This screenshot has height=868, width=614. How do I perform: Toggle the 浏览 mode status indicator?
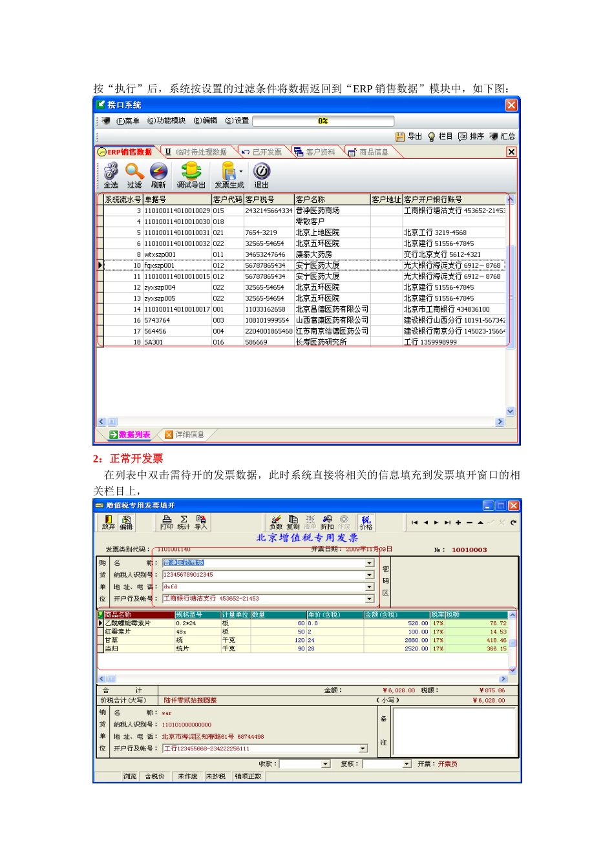[130, 776]
